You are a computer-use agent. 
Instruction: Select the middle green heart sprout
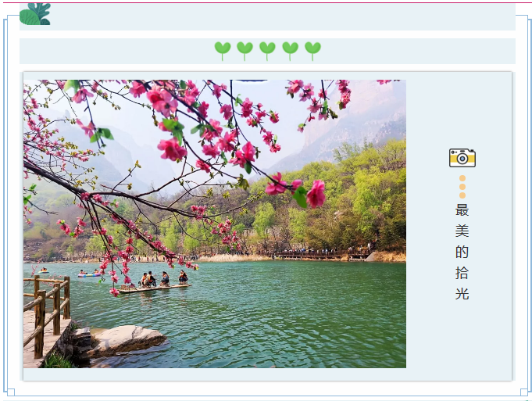[267, 52]
